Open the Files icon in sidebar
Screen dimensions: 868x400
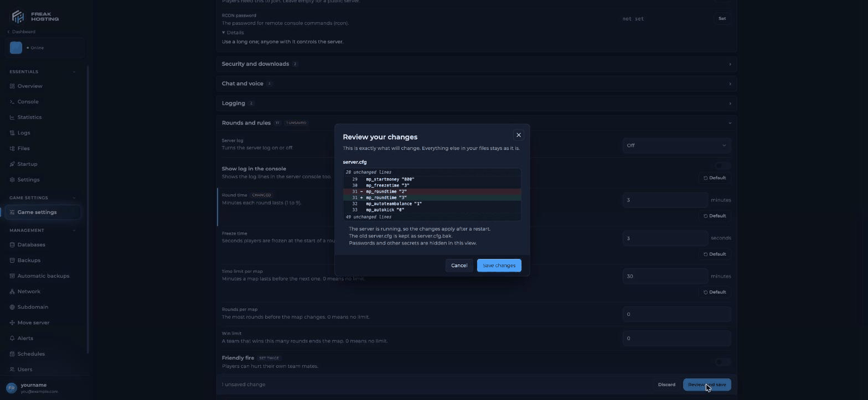coord(12,148)
